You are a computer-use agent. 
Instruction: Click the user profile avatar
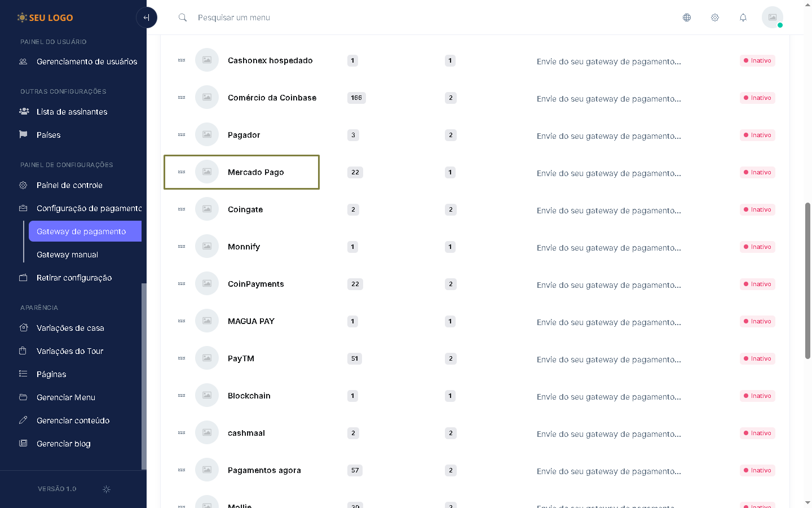click(x=772, y=17)
